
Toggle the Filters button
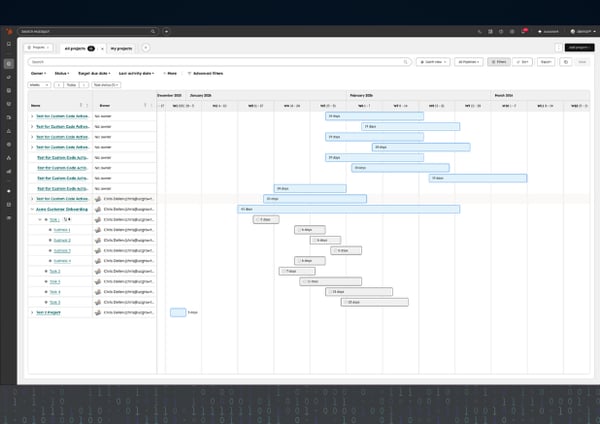(499, 62)
